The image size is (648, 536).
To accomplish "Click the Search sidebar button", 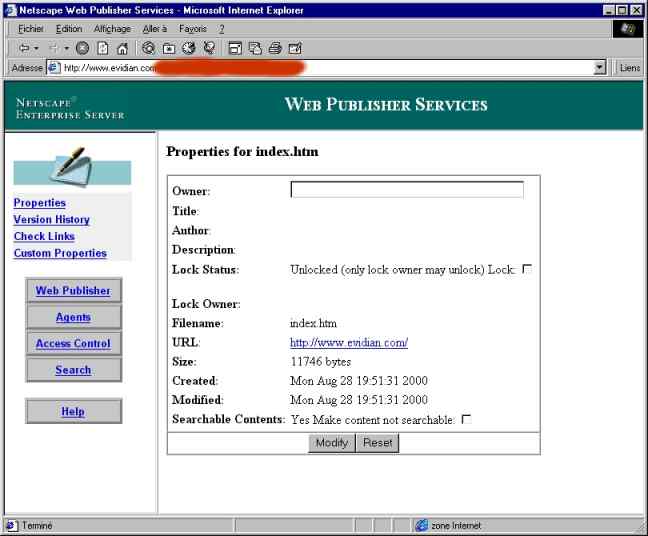I will coord(74,370).
